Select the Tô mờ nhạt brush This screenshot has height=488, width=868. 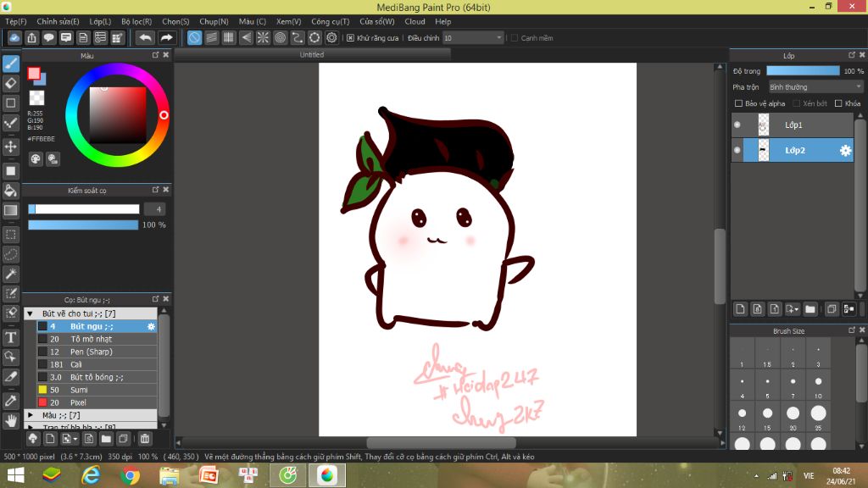point(97,339)
